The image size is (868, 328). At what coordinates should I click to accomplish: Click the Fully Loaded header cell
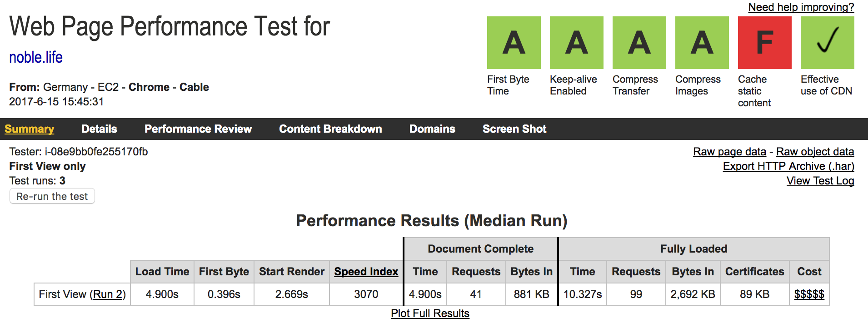694,249
